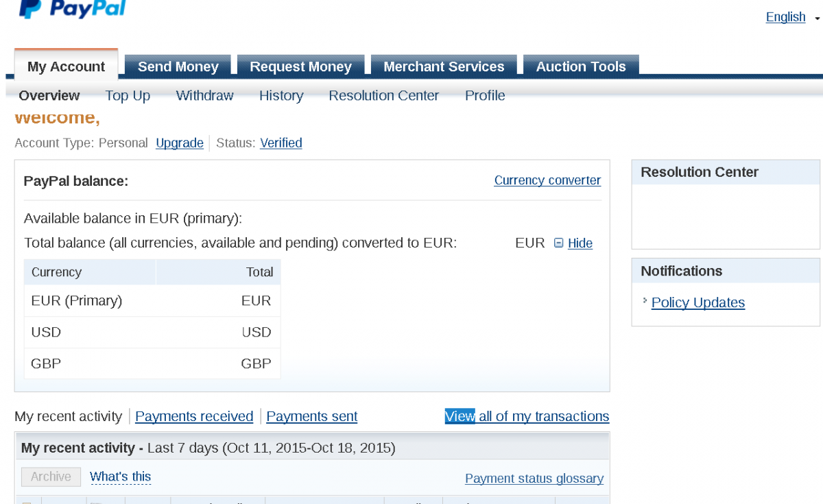Open the English language dropdown
This screenshot has width=823, height=504.
(x=793, y=17)
